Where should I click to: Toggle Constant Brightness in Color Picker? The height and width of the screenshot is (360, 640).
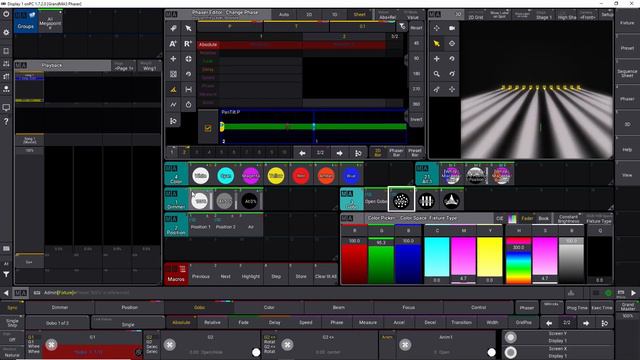[568, 219]
